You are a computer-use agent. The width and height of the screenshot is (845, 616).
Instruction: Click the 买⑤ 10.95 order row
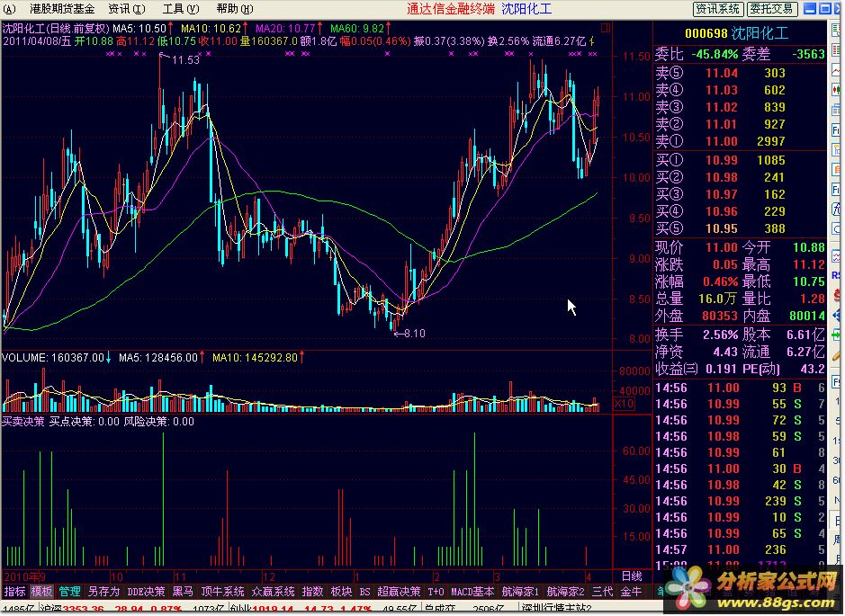[x=740, y=228]
